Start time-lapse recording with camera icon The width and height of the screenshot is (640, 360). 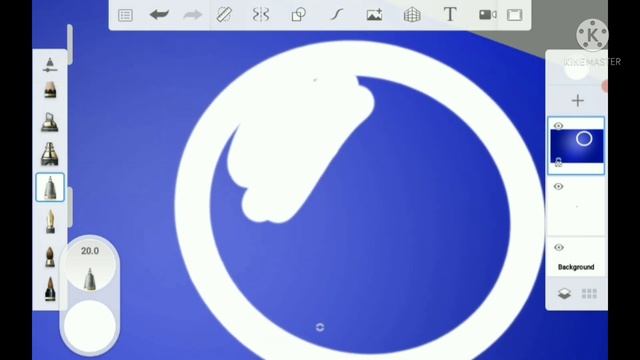pos(487,15)
